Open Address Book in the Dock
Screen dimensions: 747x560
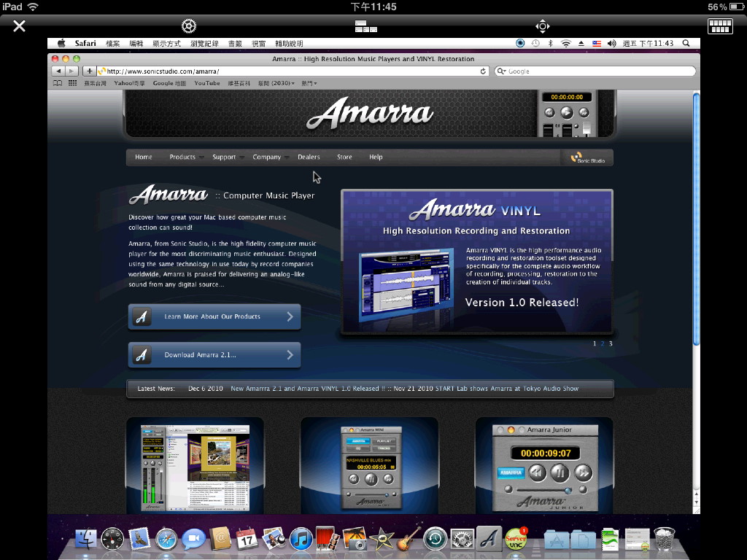[x=220, y=539]
